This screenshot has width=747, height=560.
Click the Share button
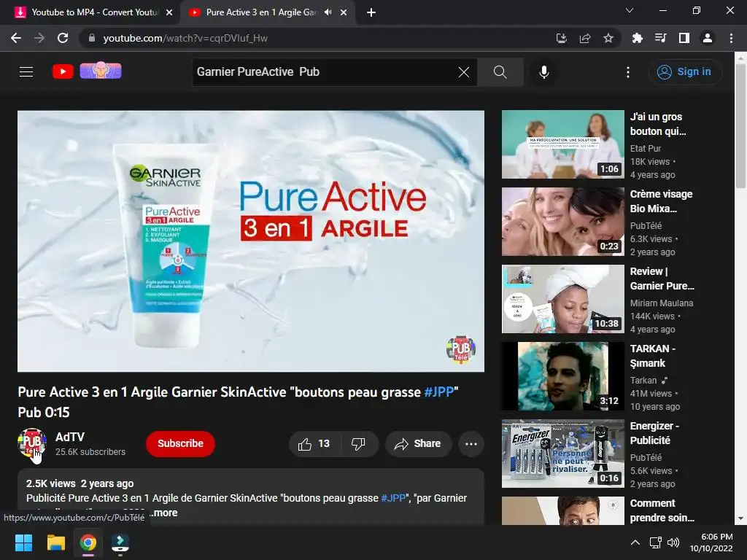pyautogui.click(x=418, y=444)
